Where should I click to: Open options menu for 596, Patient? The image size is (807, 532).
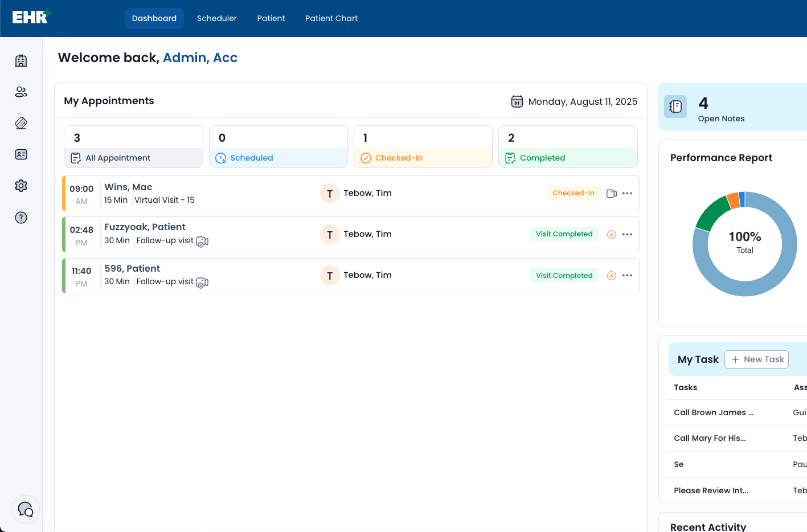pos(627,275)
